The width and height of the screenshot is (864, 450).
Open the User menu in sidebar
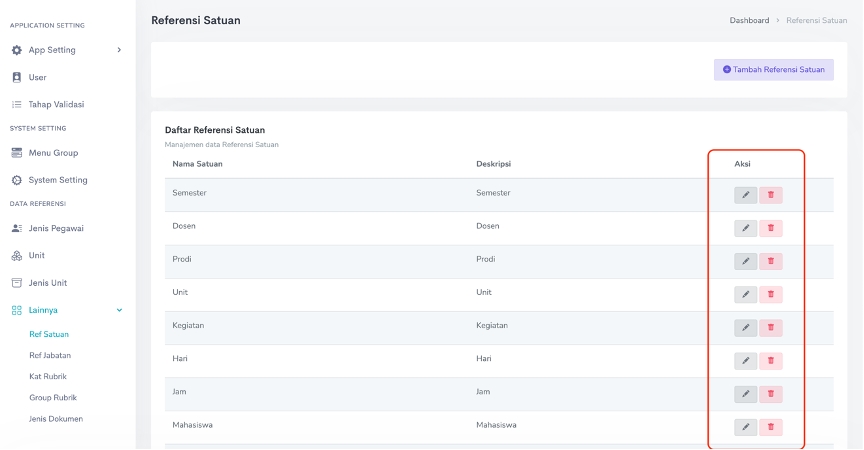(37, 77)
